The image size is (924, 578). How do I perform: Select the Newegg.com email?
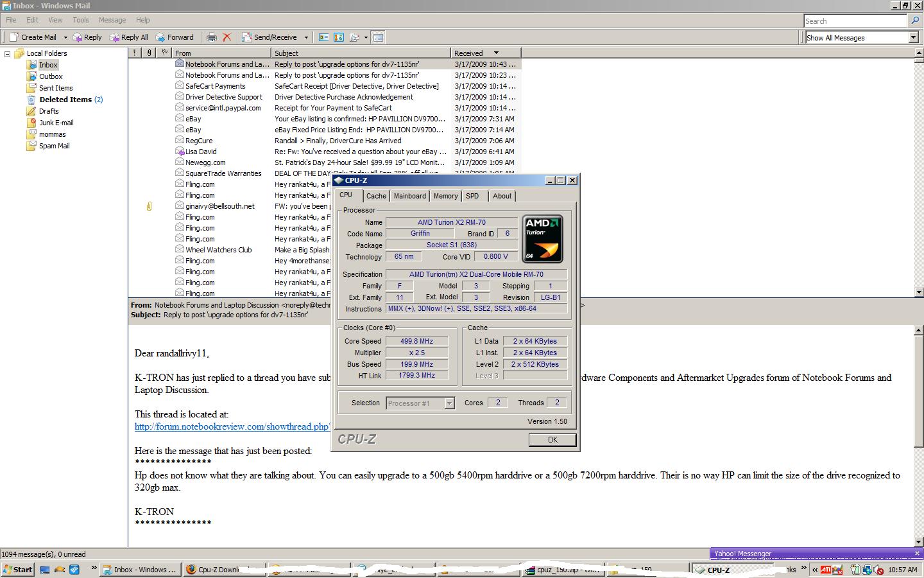(325, 162)
